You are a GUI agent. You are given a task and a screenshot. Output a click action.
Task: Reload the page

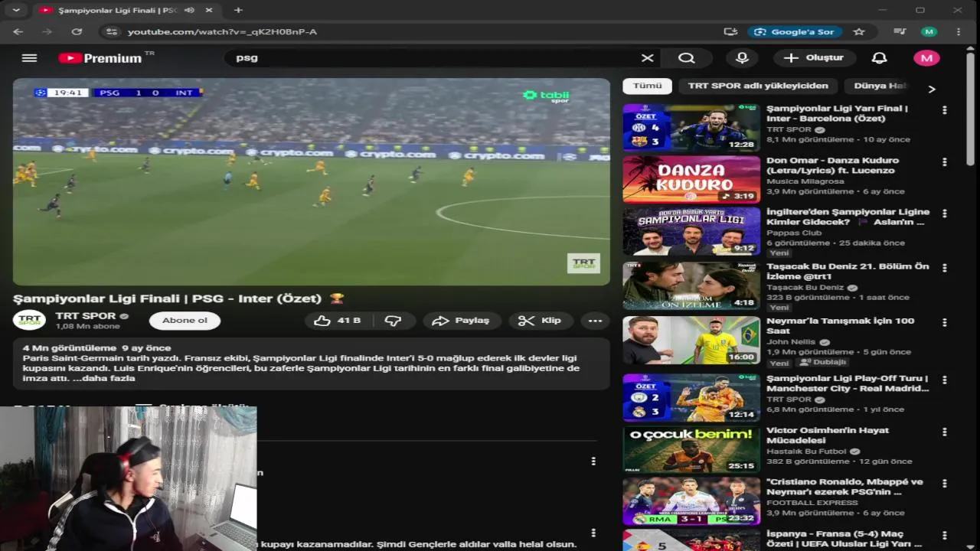pos(77,31)
